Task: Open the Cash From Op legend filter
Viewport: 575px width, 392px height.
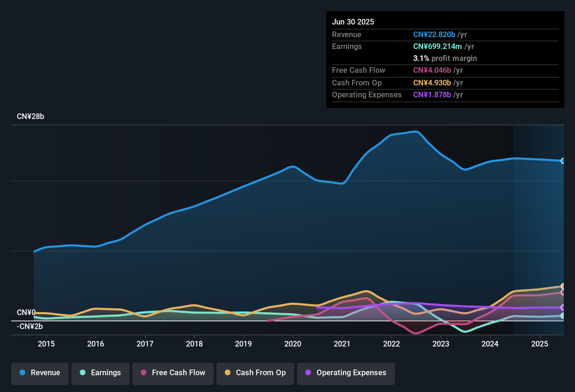Action: point(255,373)
